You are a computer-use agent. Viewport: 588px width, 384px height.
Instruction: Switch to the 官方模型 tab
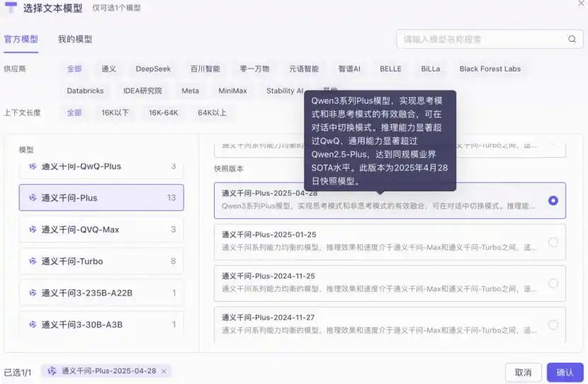tap(21, 39)
